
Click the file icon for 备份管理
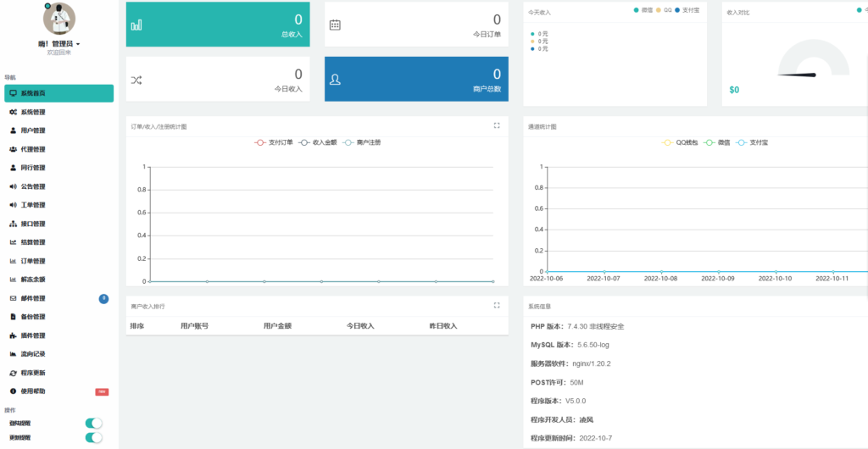[14, 317]
